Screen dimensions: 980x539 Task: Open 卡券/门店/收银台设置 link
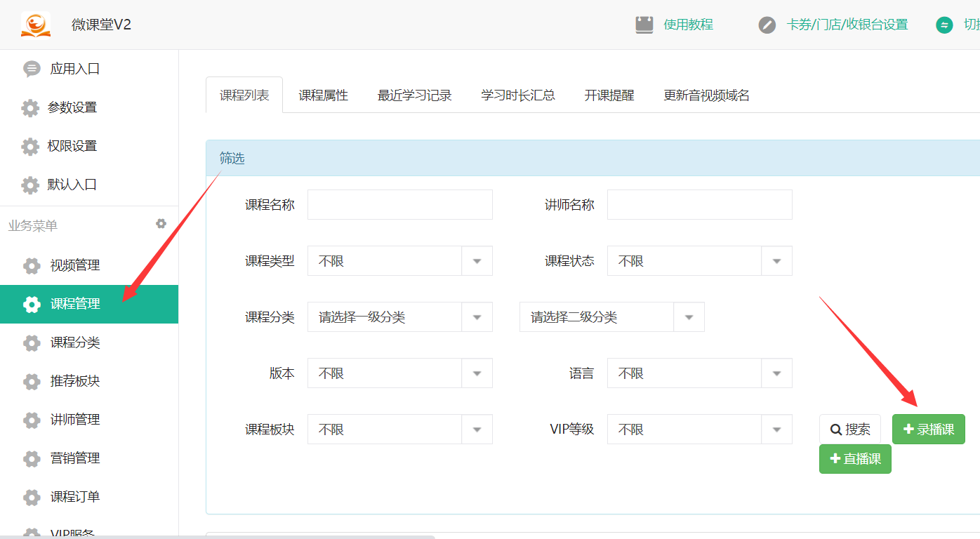pyautogui.click(x=847, y=25)
